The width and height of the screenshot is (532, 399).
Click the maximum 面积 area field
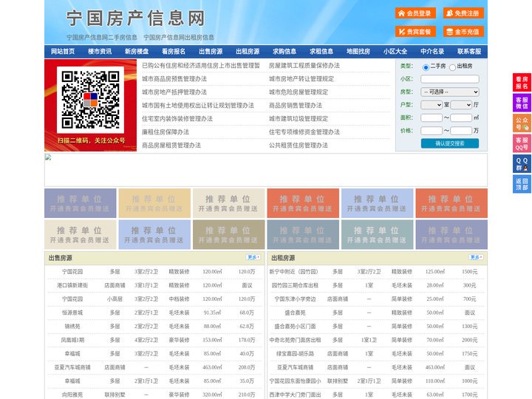pyautogui.click(x=461, y=117)
